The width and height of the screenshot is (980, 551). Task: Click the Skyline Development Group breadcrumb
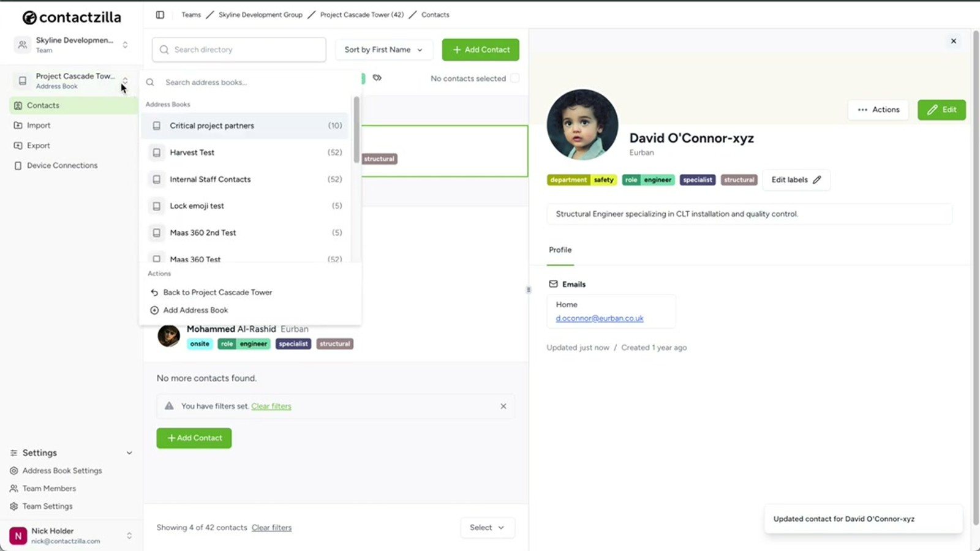pyautogui.click(x=260, y=15)
